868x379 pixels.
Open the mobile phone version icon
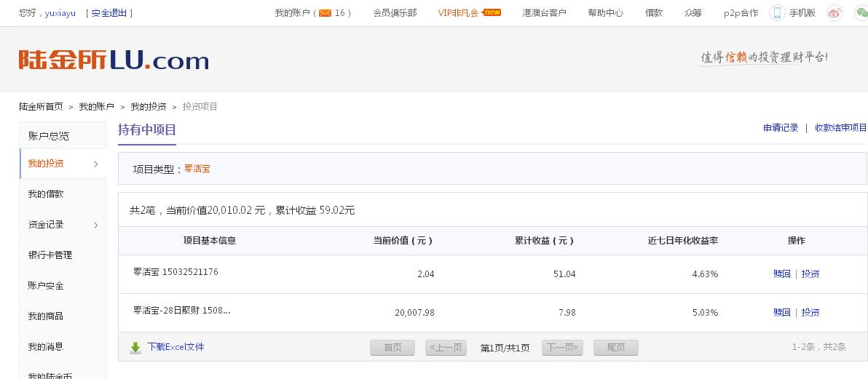point(777,12)
